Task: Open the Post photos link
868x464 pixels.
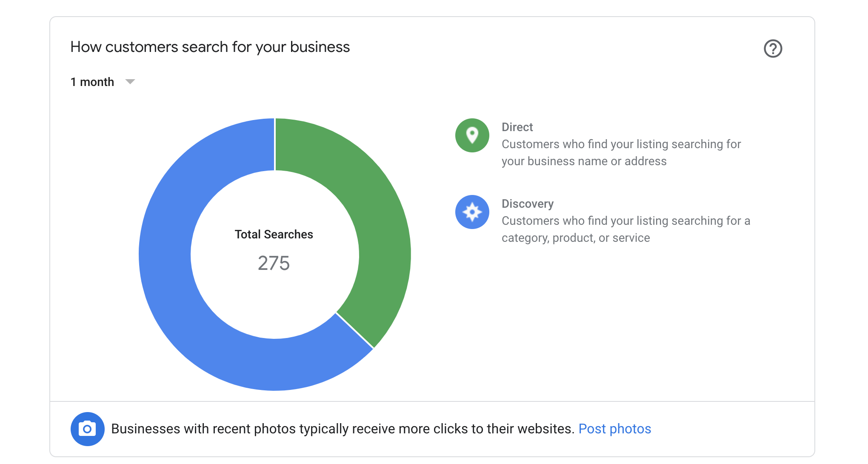Action: [x=614, y=429]
